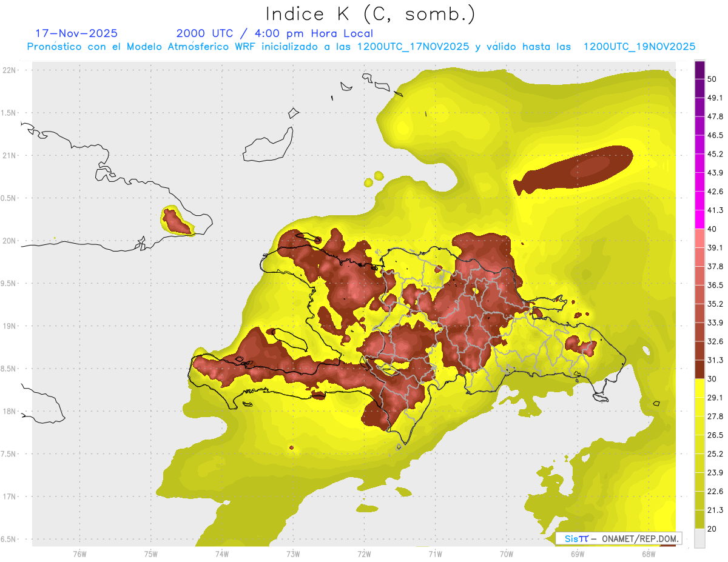Click colorbar value "23.9"
Viewport: 728px width, 562px height.
coord(715,472)
